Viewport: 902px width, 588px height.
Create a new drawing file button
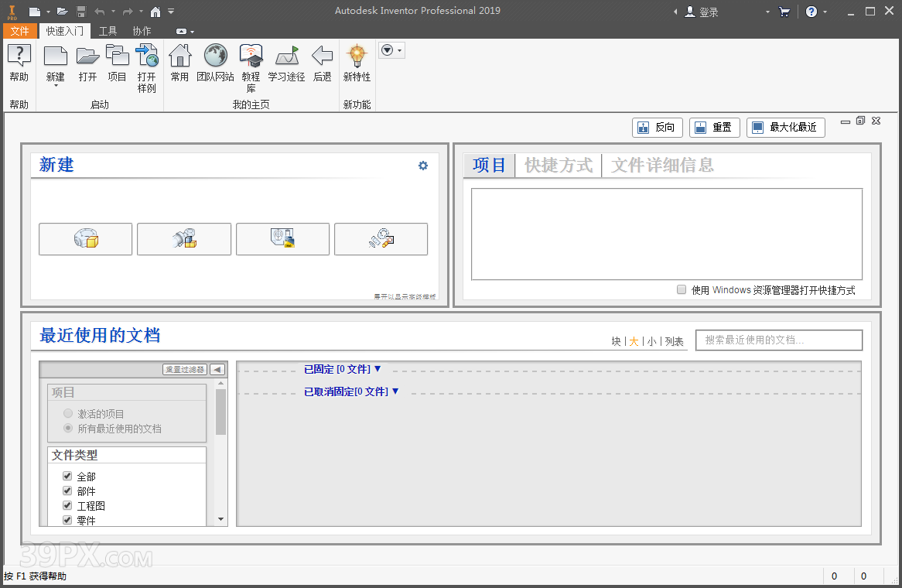(282, 239)
